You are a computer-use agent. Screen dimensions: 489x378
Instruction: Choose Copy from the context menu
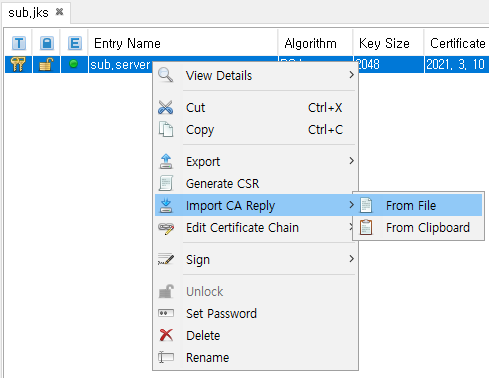256,130
